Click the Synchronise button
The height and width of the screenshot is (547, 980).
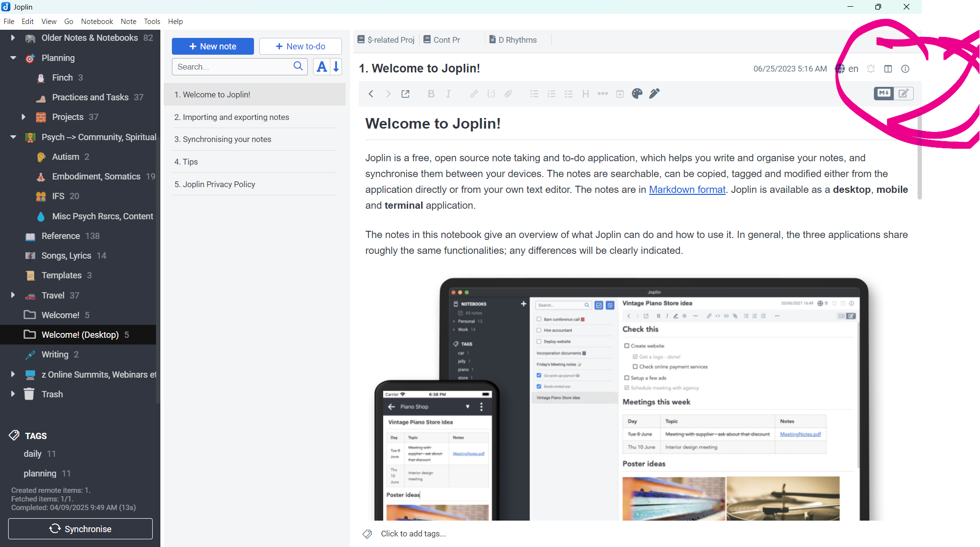[80, 529]
